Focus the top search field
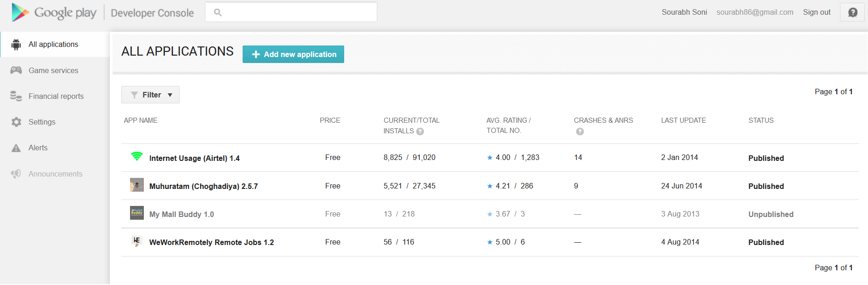This screenshot has width=868, height=285. click(294, 12)
